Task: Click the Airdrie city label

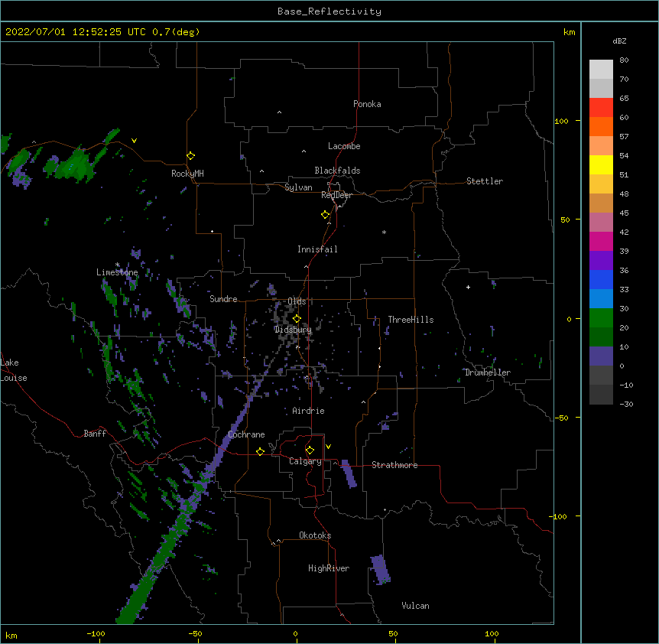Action: pyautogui.click(x=309, y=411)
